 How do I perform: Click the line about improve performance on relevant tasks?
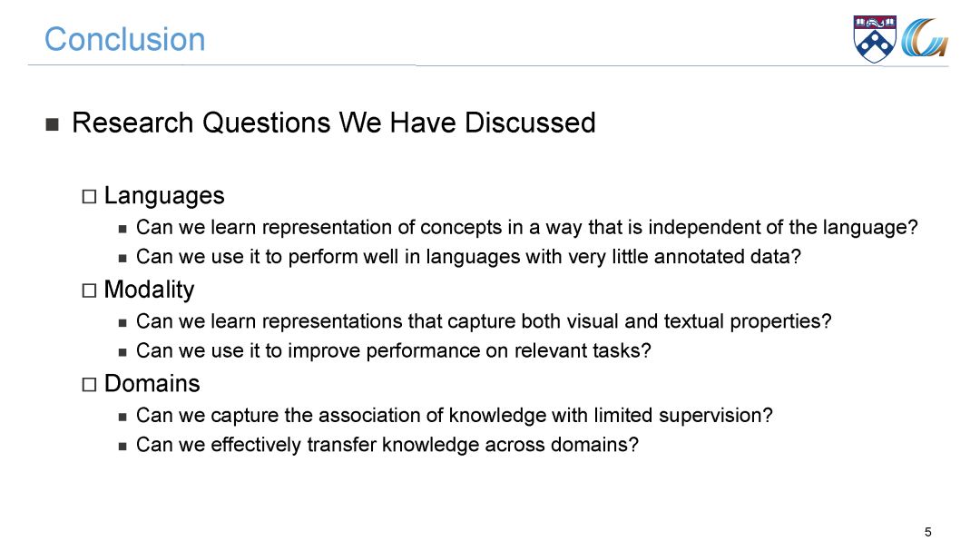click(x=394, y=350)
